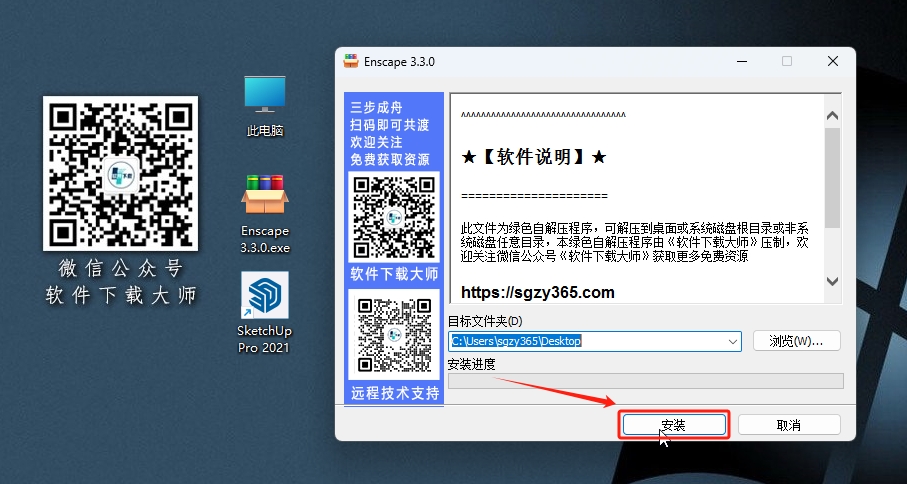Image resolution: width=907 pixels, height=484 pixels.
Task: Click the 远程技术支持 sidebar label
Action: click(x=395, y=394)
